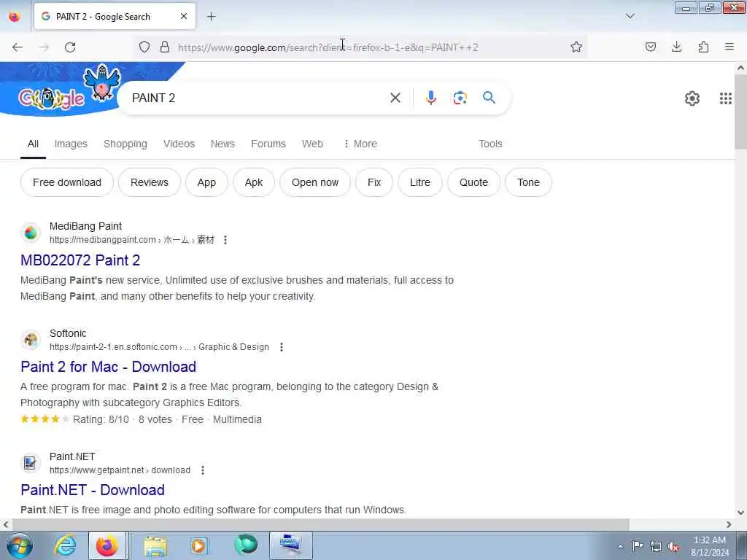Screen dimensions: 747x560
Task: Apply the Free download filter chip
Action: pyautogui.click(x=67, y=182)
